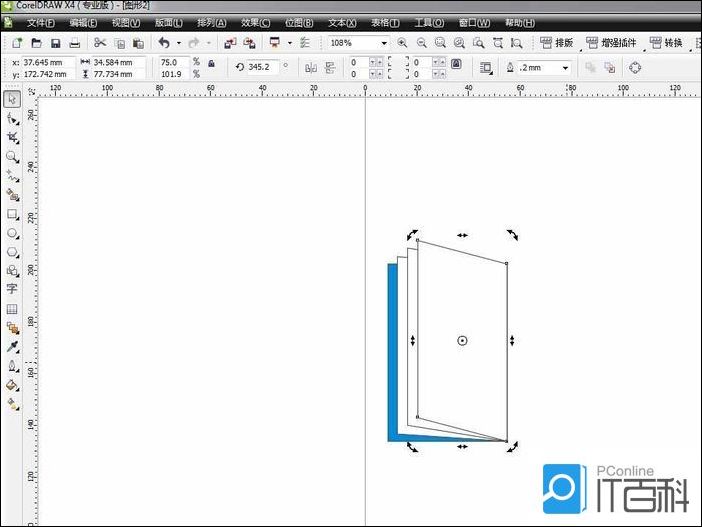Image resolution: width=702 pixels, height=527 pixels.
Task: Select the Ellipse tool
Action: coord(12,233)
